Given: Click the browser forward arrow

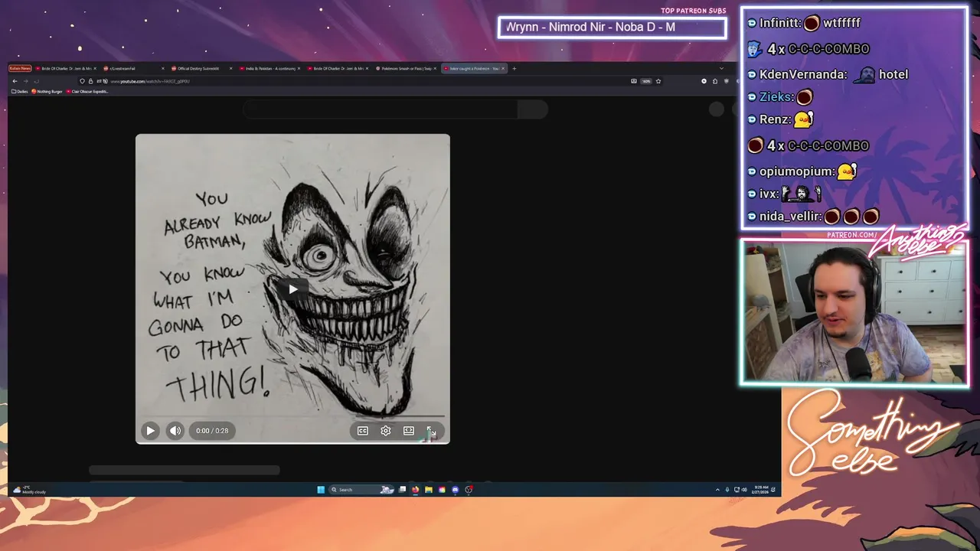Looking at the screenshot, I should point(25,81).
